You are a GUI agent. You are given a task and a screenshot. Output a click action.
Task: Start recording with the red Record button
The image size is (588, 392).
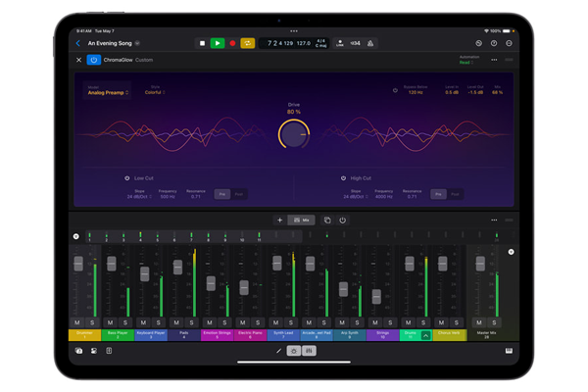tap(232, 43)
